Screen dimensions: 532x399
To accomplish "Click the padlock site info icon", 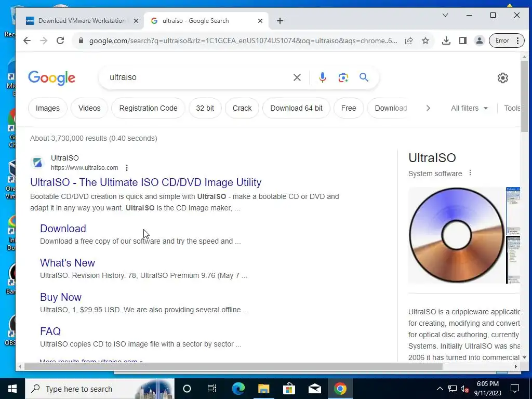I will click(x=81, y=41).
